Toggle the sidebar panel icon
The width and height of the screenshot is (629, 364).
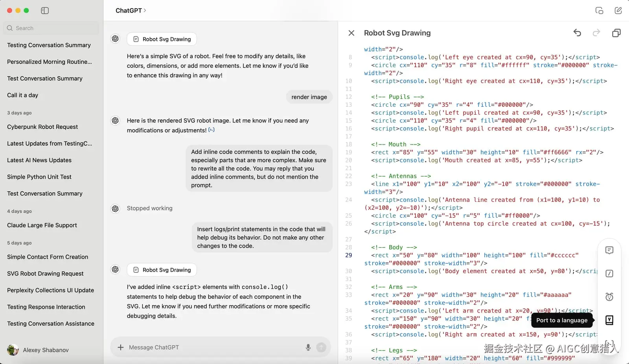pyautogui.click(x=45, y=11)
